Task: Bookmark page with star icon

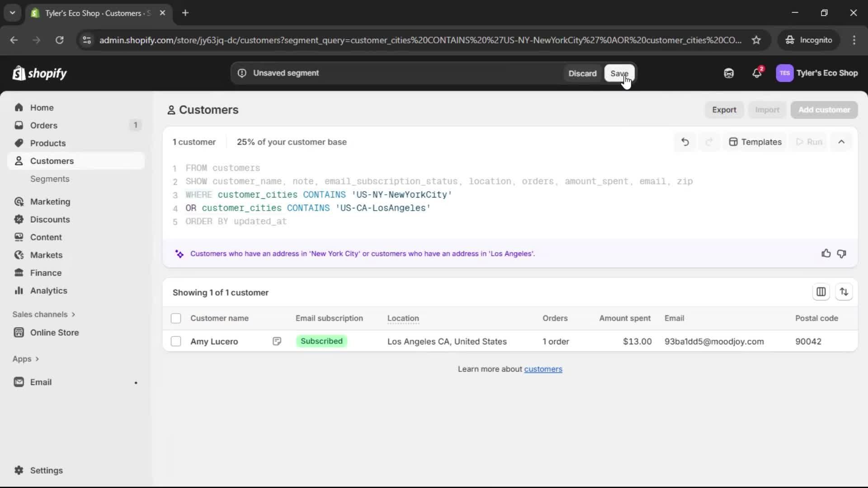Action: click(756, 40)
